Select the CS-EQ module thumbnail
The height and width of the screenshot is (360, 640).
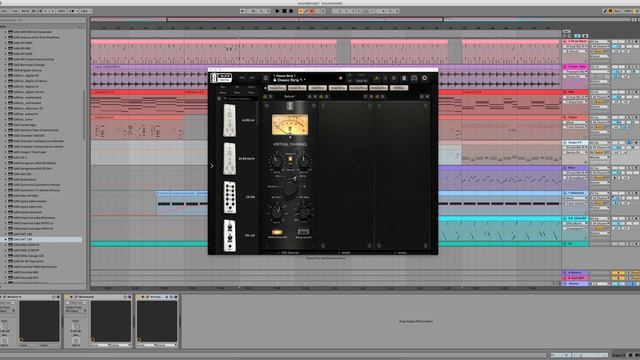click(230, 197)
